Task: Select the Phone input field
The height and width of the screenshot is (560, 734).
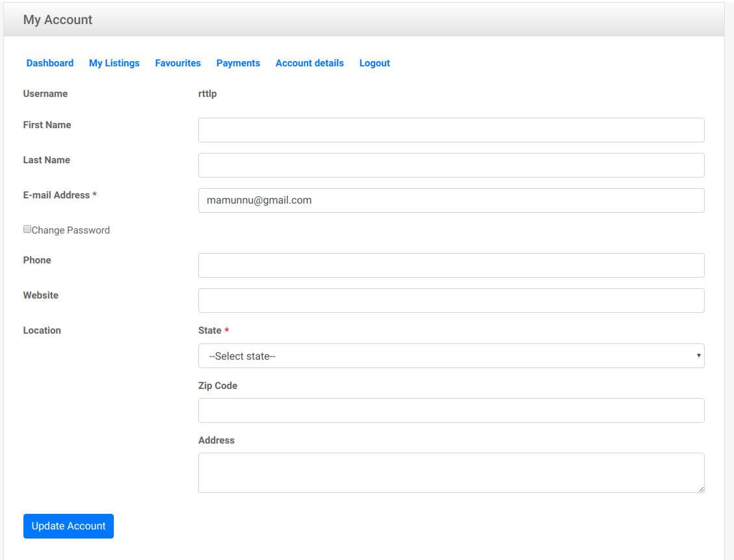Action: (x=451, y=265)
